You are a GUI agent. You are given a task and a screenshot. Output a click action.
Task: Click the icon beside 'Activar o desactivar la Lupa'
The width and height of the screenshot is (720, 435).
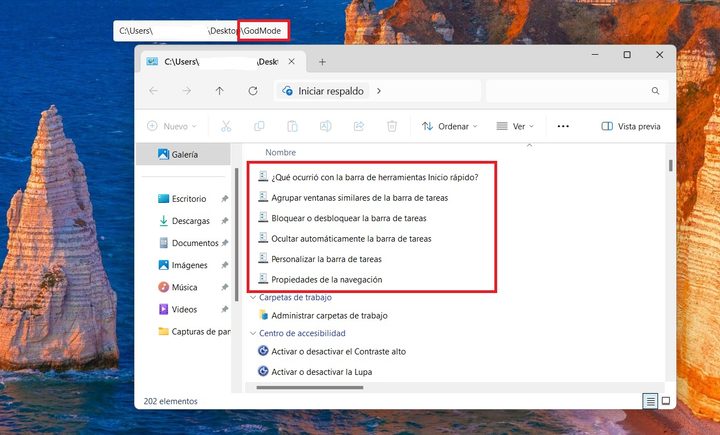pyautogui.click(x=263, y=371)
